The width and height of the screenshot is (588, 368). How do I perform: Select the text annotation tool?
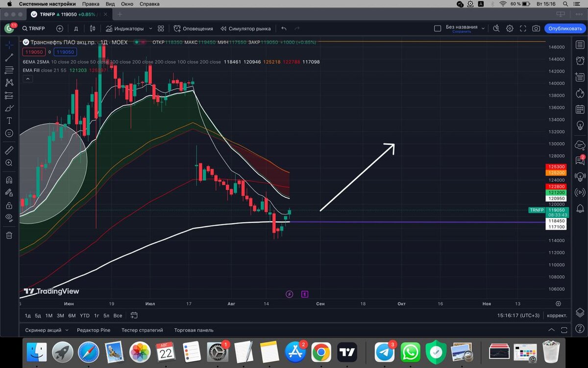point(9,120)
